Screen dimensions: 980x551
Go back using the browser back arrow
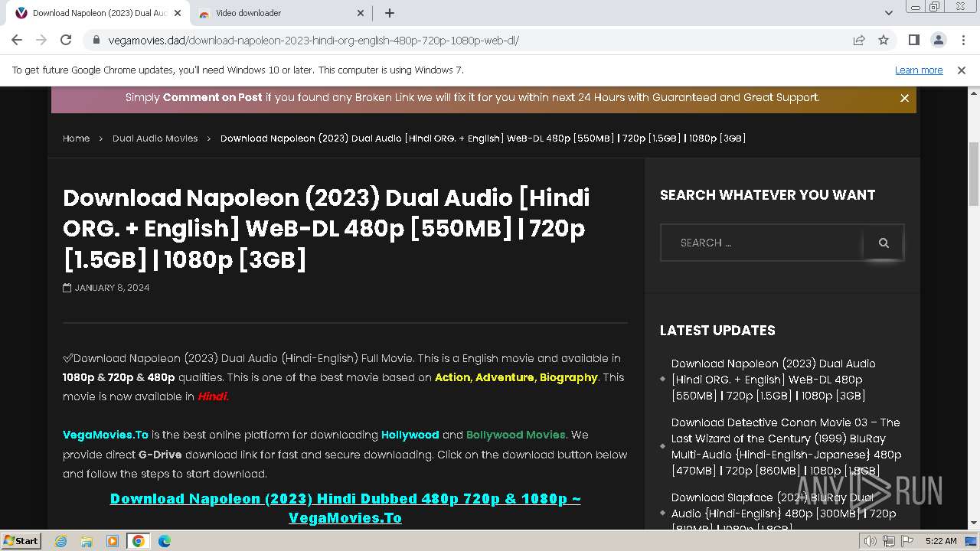(17, 40)
